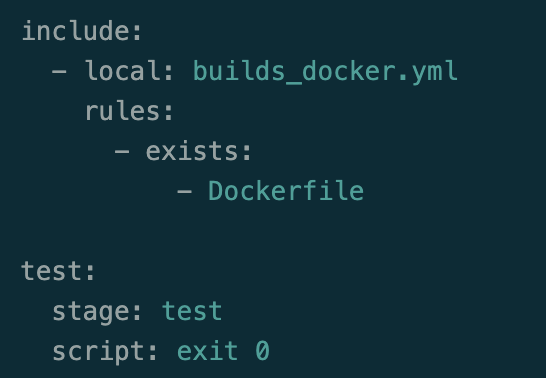Click the 'test:' job name
Image resolution: width=546 pixels, height=378 pixels.
58,271
